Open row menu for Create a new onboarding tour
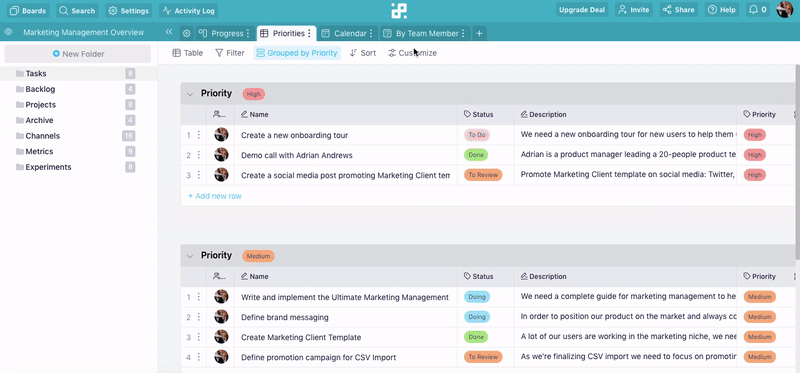 tap(198, 135)
